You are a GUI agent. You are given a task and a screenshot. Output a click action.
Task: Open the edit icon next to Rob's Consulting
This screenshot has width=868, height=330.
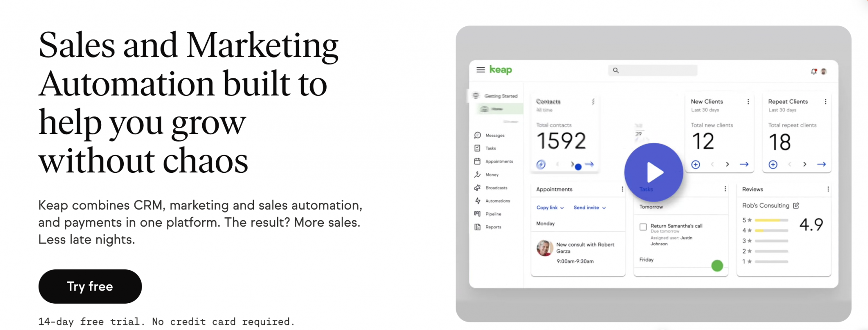tap(796, 205)
